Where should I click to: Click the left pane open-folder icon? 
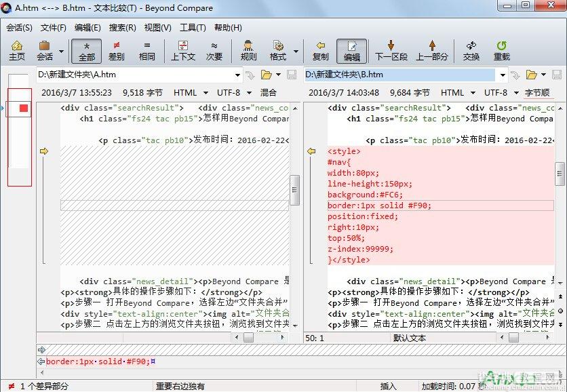point(266,75)
